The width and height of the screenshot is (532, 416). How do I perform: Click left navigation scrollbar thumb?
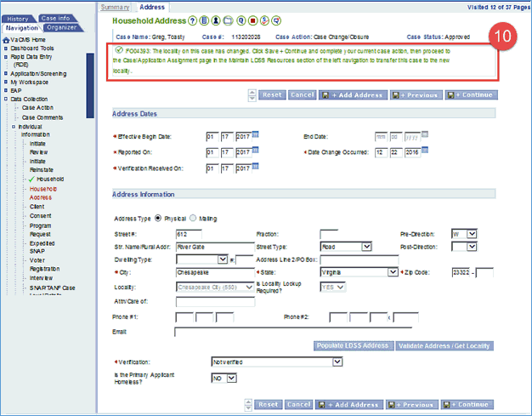[90, 86]
